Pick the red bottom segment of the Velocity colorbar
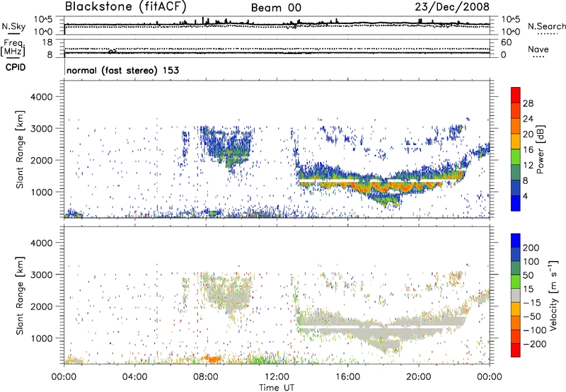Viewport: 566px width, 392px height. coord(516,350)
